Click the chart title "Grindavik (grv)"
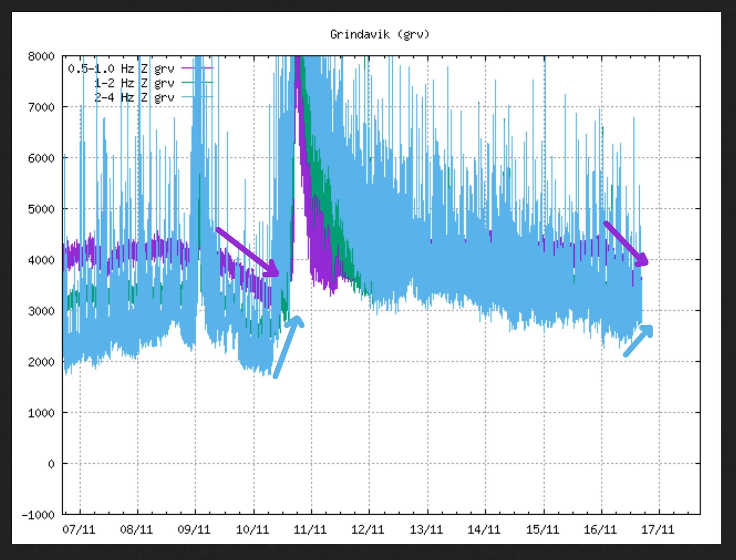Viewport: 736px width, 560px height. pos(379,35)
